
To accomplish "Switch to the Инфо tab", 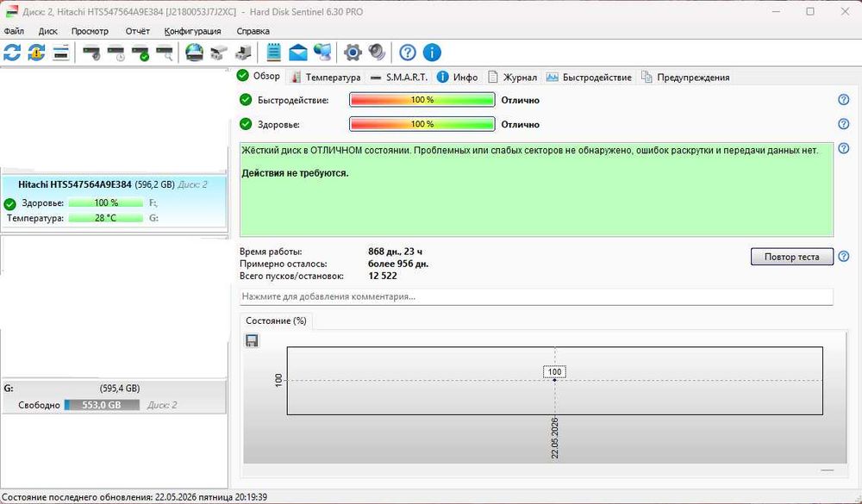I will (x=458, y=78).
